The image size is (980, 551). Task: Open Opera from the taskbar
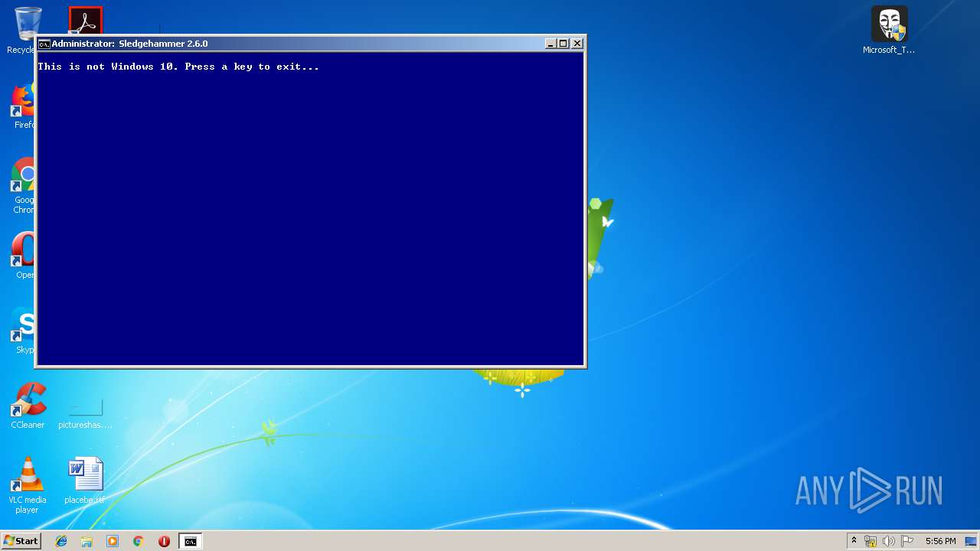[164, 541]
